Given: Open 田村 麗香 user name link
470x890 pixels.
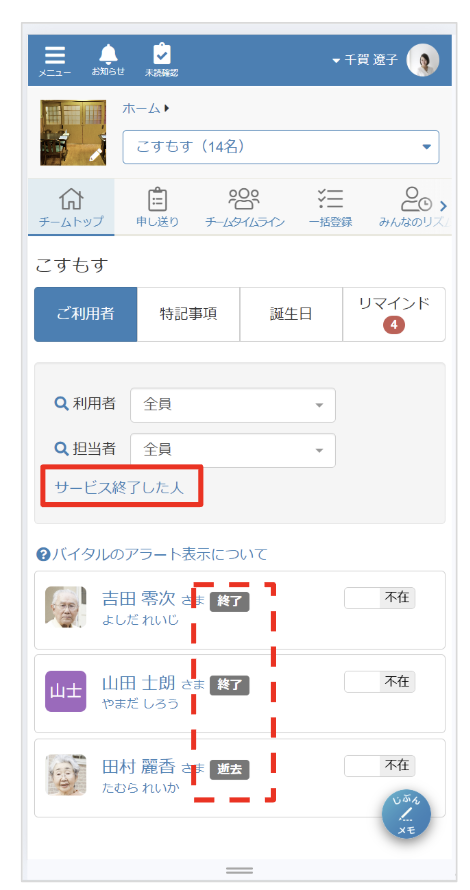Looking at the screenshot, I should coord(139,767).
